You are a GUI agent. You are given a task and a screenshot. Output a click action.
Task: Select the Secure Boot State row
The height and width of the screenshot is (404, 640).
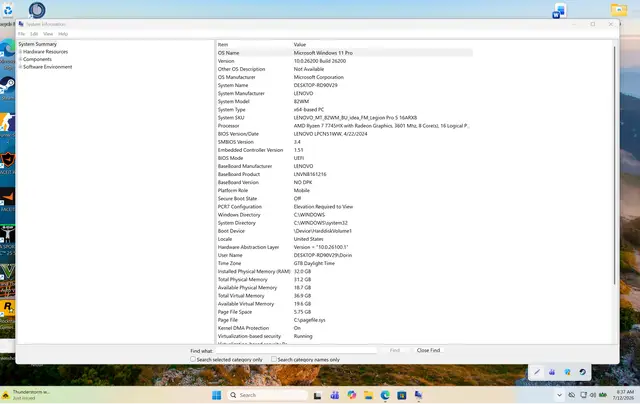pyautogui.click(x=344, y=198)
